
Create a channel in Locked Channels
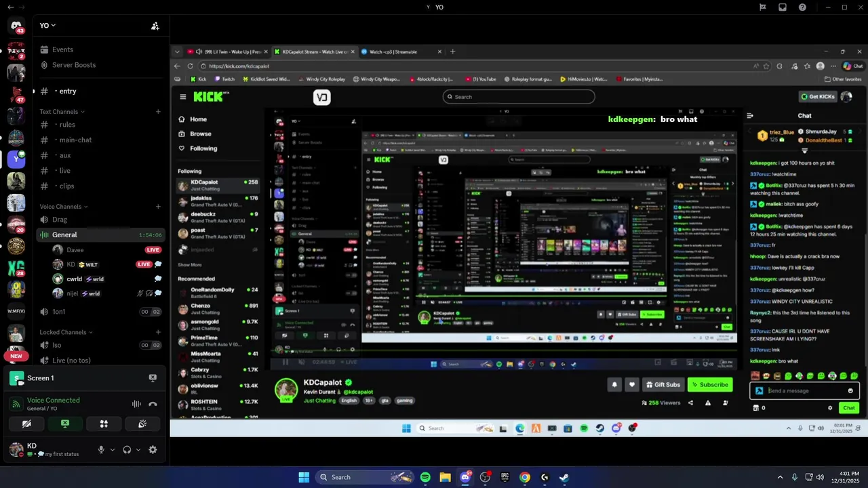pyautogui.click(x=158, y=332)
